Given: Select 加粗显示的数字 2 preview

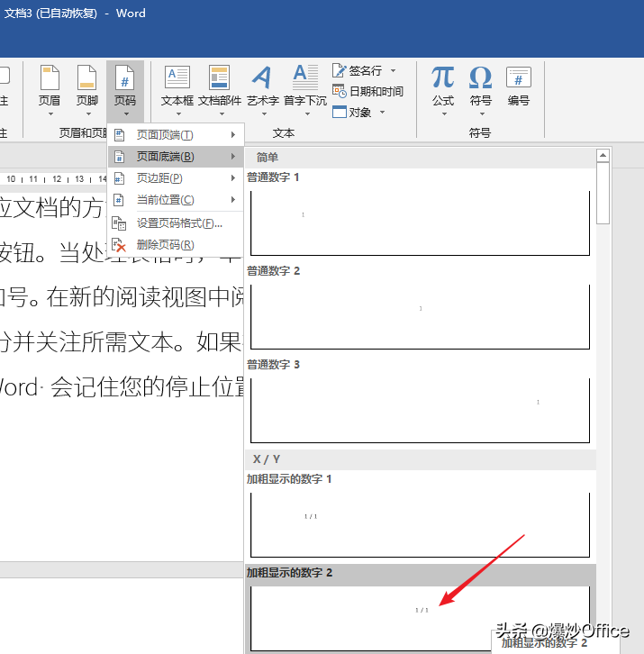Looking at the screenshot, I should pos(420,618).
